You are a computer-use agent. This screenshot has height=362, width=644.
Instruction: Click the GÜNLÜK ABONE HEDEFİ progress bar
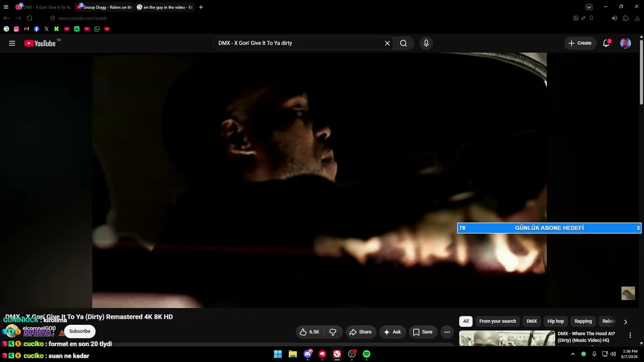click(549, 228)
